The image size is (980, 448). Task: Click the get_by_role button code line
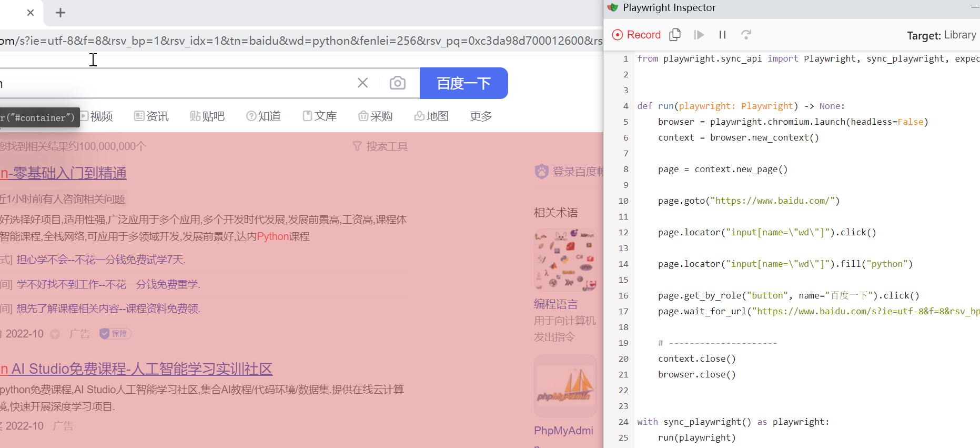[x=789, y=295]
